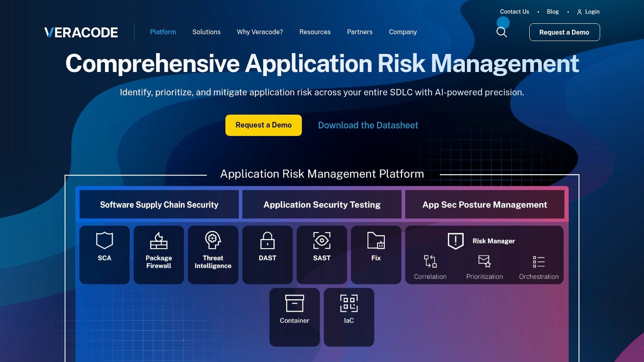
Task: Open the Risk Manager shield icon
Action: 455,241
